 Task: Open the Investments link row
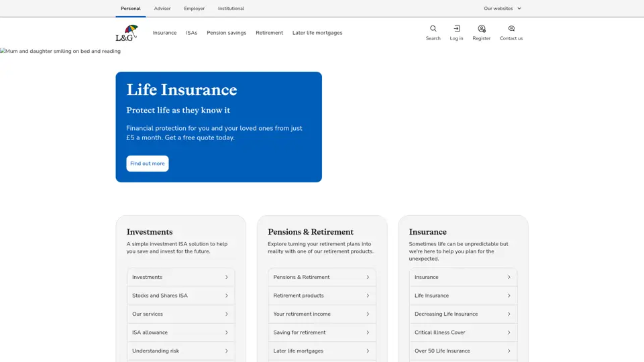pyautogui.click(x=180, y=277)
